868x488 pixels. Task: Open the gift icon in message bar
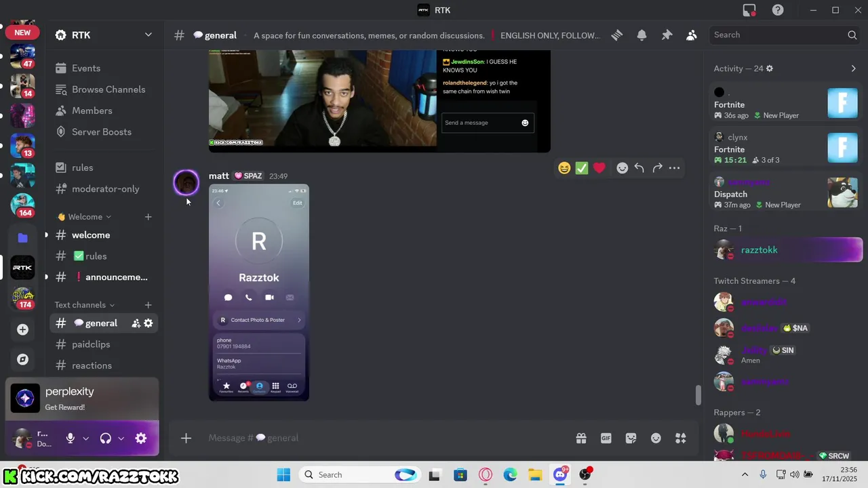(581, 439)
